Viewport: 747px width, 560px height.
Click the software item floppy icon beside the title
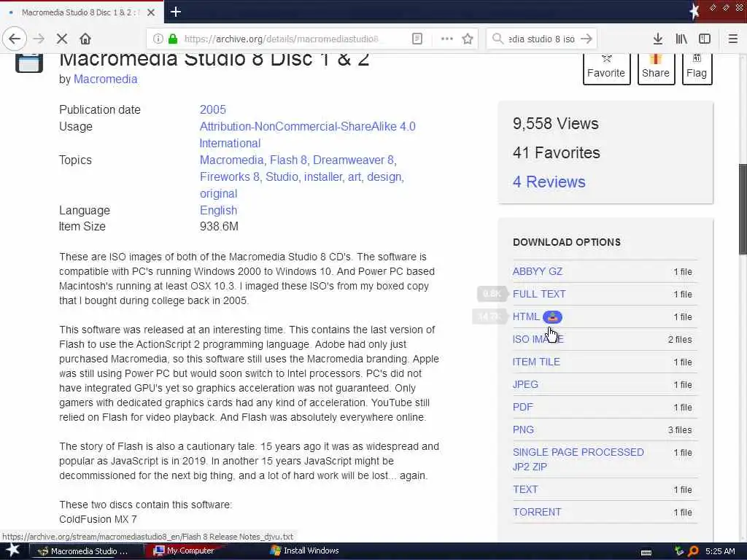pyautogui.click(x=29, y=63)
